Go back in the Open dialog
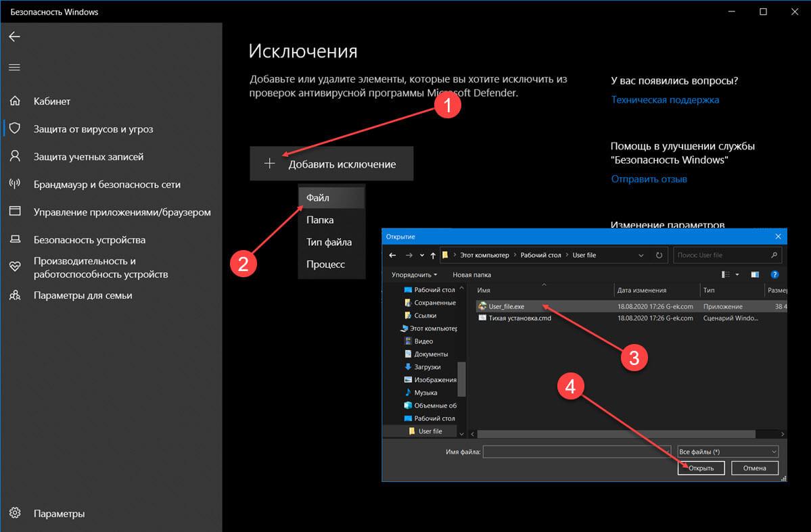Image resolution: width=811 pixels, height=532 pixels. coord(392,255)
